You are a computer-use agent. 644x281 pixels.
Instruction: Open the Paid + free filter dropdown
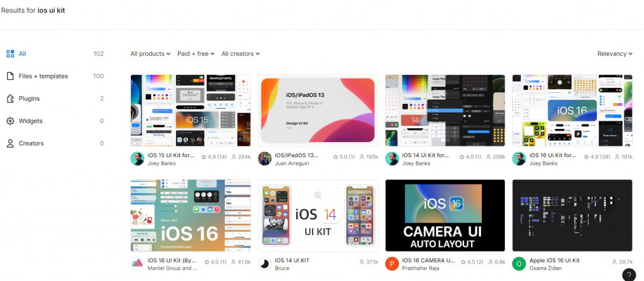[196, 54]
